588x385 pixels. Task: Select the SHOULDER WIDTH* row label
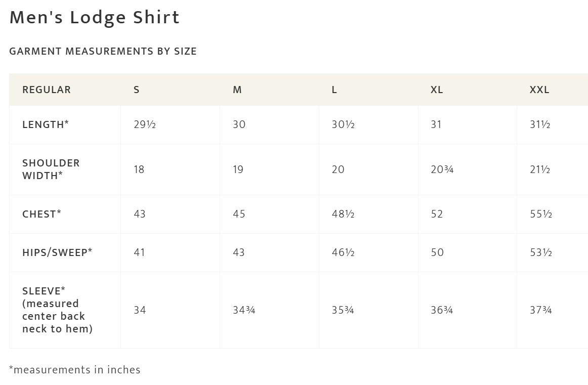(51, 169)
